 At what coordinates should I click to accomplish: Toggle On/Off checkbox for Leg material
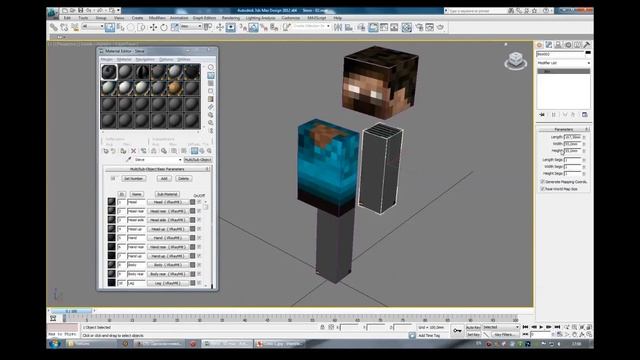[199, 283]
